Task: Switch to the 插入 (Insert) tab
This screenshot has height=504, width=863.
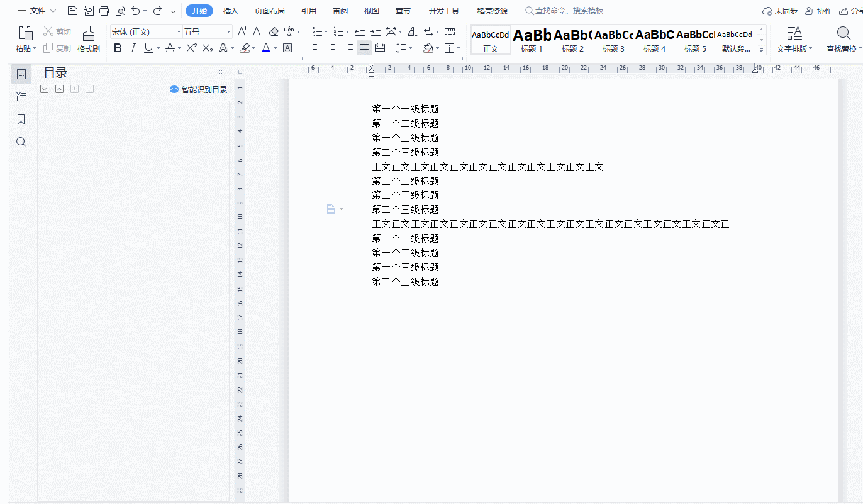Action: pyautogui.click(x=231, y=11)
